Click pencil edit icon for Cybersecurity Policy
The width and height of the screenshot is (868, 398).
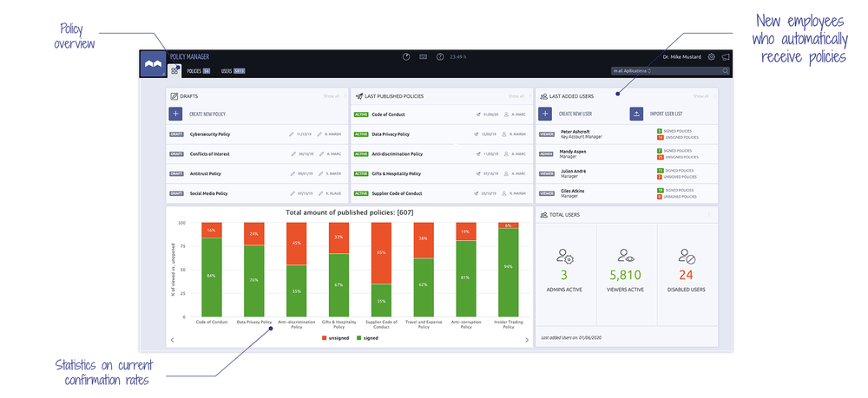pyautogui.click(x=293, y=134)
